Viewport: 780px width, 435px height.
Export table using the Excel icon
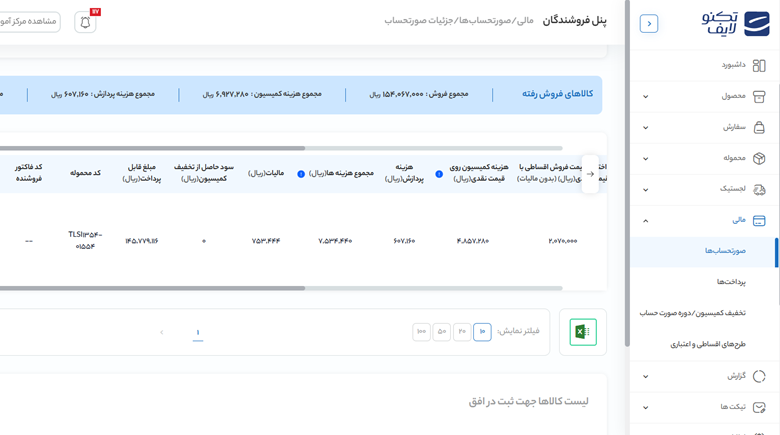[582, 332]
